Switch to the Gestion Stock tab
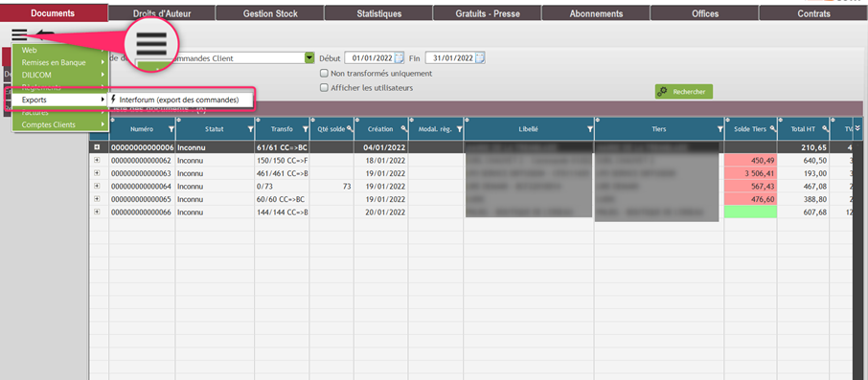This screenshot has width=868, height=380. pos(270,13)
